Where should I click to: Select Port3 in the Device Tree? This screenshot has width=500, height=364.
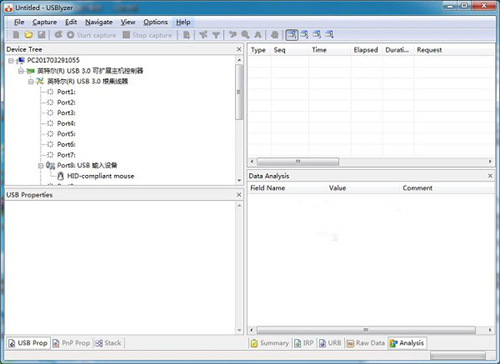[x=66, y=113]
